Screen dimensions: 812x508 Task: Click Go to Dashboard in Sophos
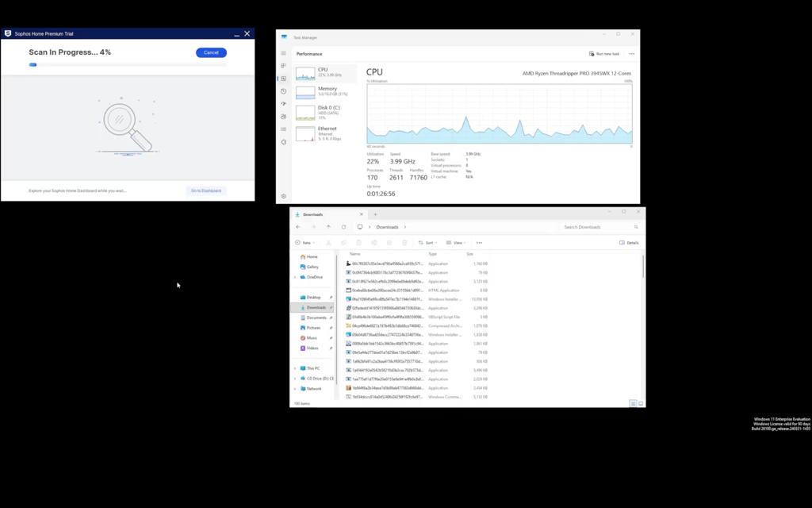(206, 190)
